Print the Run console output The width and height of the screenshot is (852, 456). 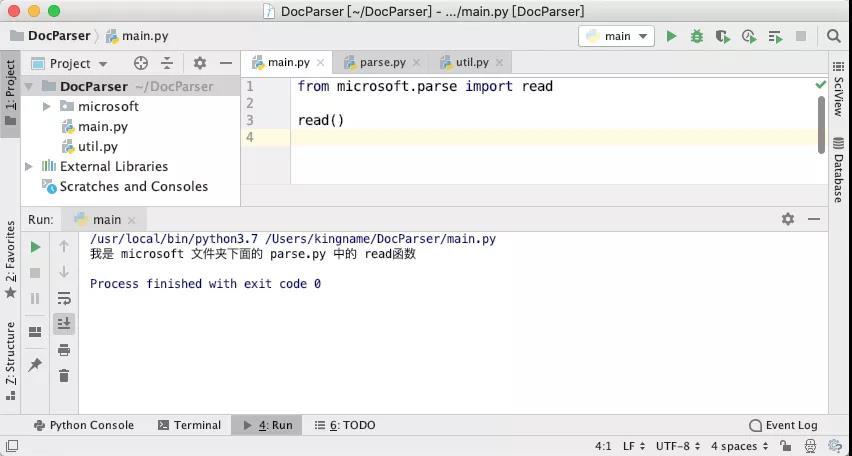click(64, 349)
